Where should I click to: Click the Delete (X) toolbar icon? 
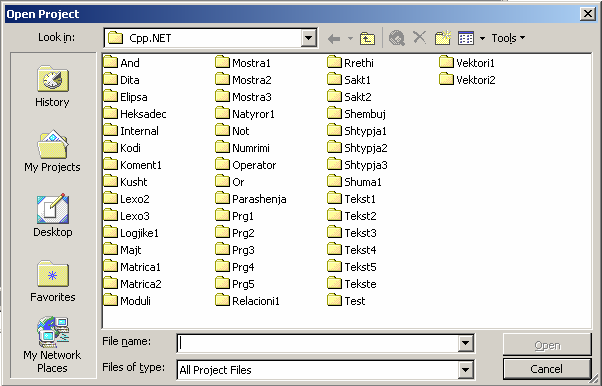(x=420, y=38)
